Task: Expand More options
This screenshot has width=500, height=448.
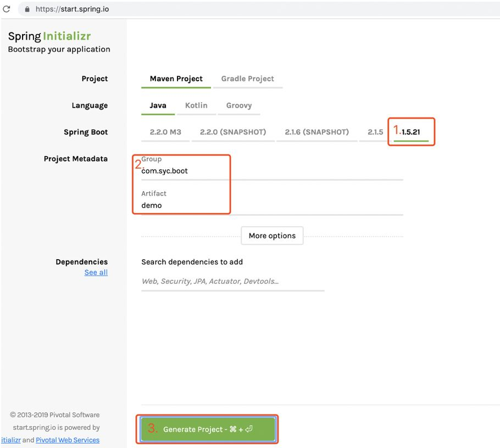Action: pyautogui.click(x=272, y=236)
